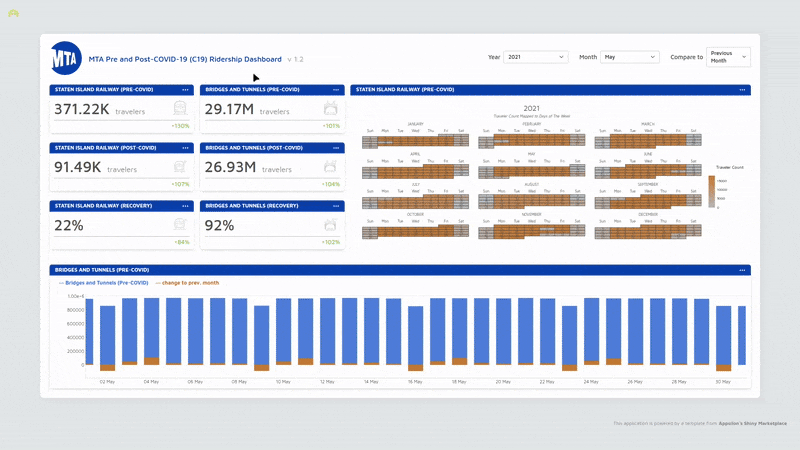Click the tunnel icon in Bridges Post-COVID card
This screenshot has height=450, width=800.
[331, 166]
